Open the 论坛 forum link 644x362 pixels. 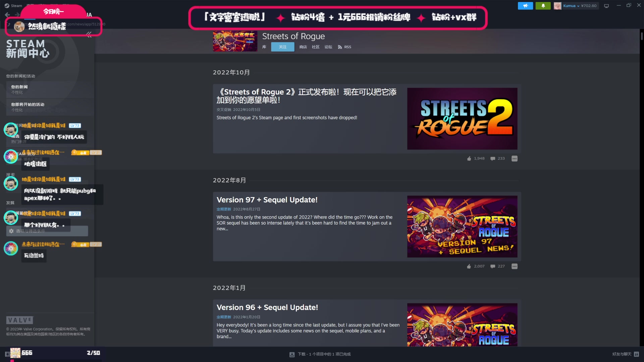[x=328, y=47]
